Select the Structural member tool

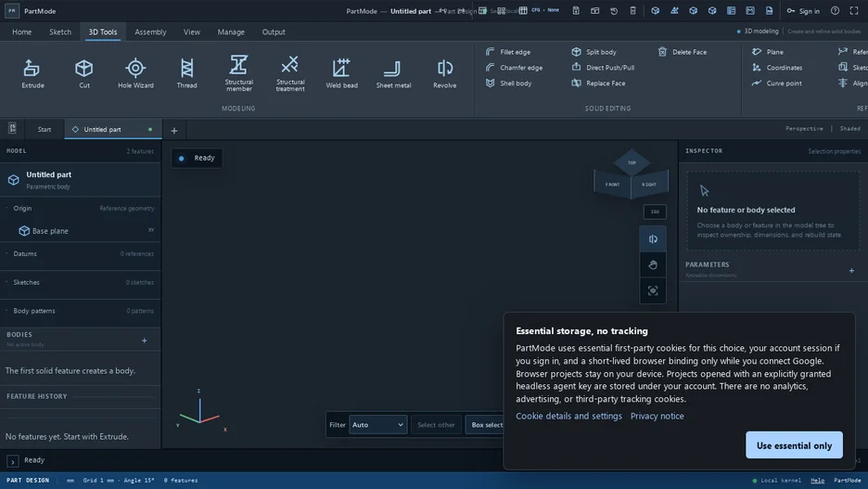pos(238,73)
